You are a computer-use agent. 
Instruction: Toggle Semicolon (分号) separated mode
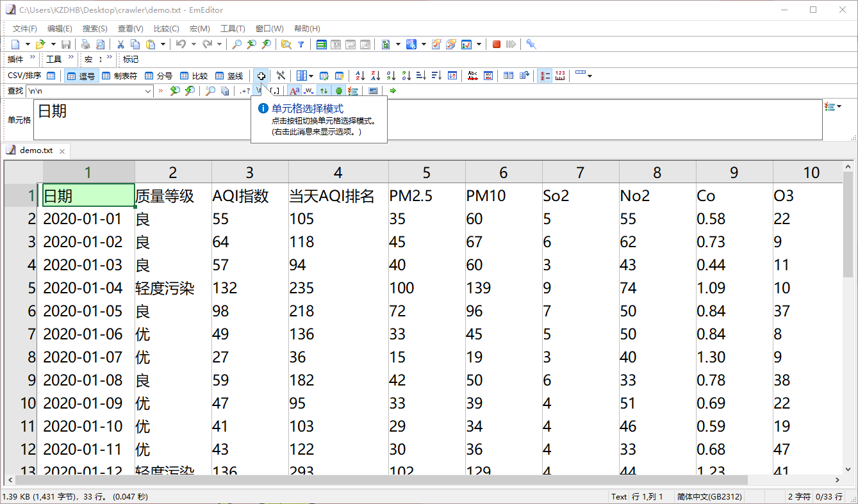[159, 76]
